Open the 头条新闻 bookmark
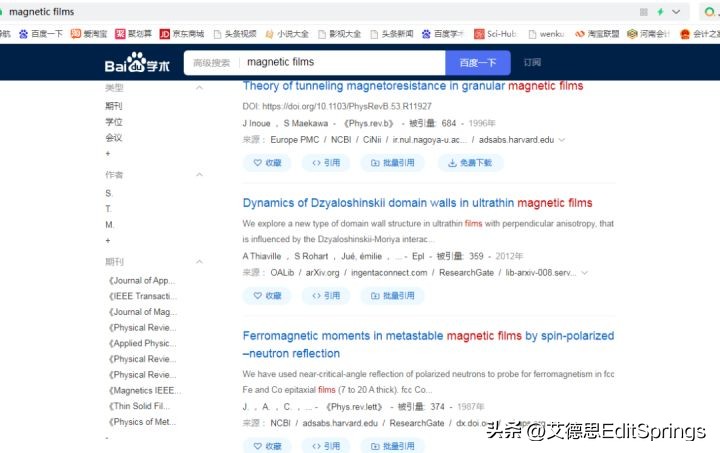The height and width of the screenshot is (453, 720). 392,34
